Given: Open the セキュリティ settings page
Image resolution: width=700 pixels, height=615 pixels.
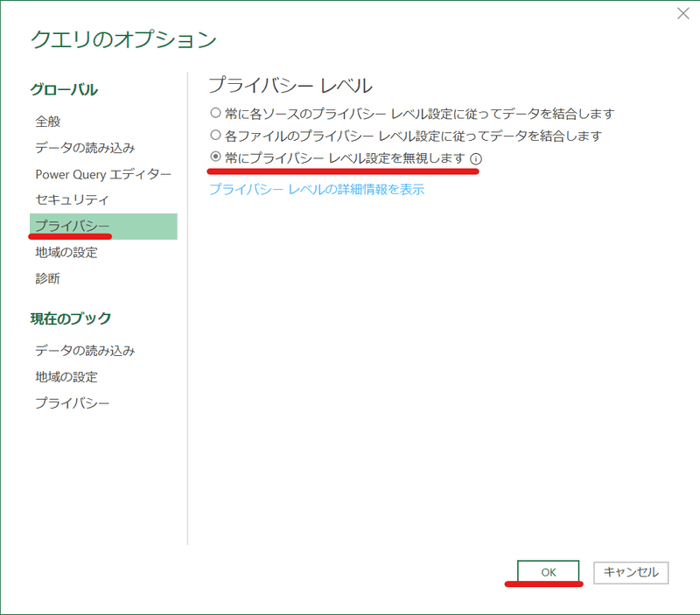Looking at the screenshot, I should tap(72, 199).
